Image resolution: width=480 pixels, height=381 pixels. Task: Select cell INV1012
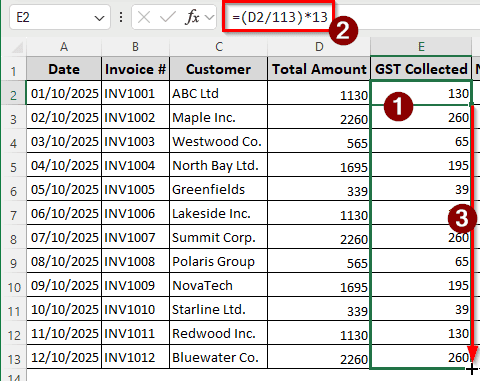pyautogui.click(x=135, y=357)
